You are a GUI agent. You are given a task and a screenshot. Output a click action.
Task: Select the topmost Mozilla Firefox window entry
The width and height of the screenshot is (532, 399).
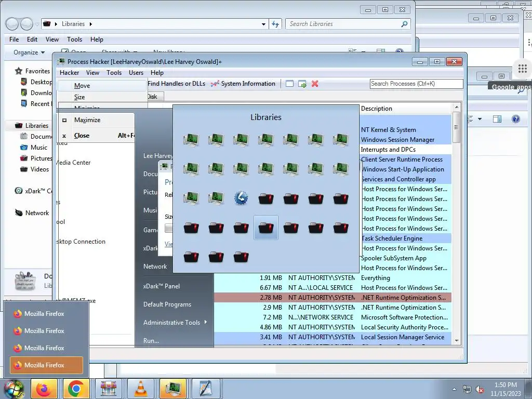[x=46, y=314]
